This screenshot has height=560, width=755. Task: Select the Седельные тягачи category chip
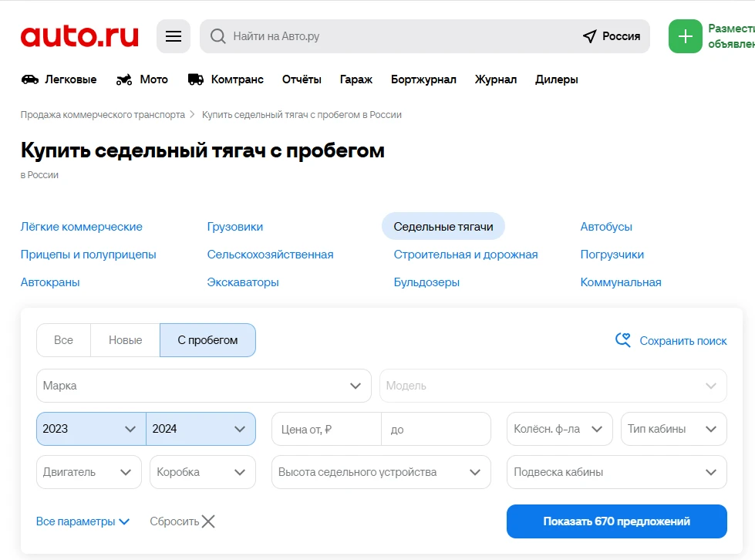(x=443, y=226)
